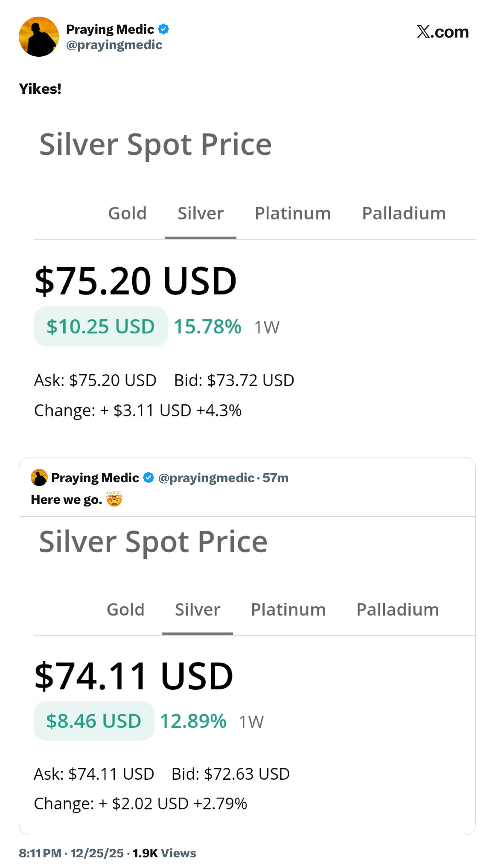Screen dimensions: 495x868
Task: Click the 8:11 PM 12/25/25 timestamp
Action: coord(71,853)
